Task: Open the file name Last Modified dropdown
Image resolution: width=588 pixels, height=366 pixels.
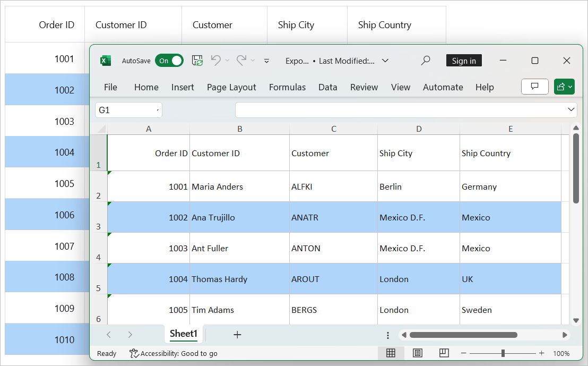Action: (385, 61)
